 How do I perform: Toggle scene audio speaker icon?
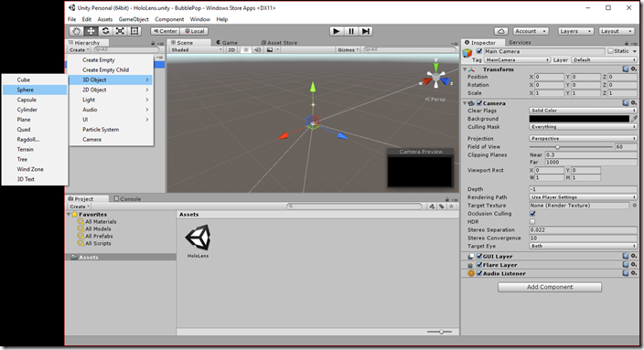point(258,49)
